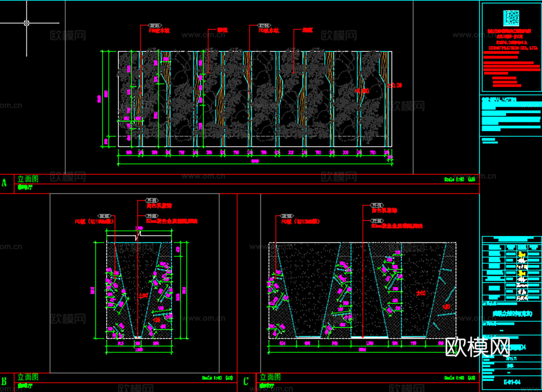Click the 立面图 title of elevation B
This screenshot has width=542, height=392.
pyautogui.click(x=28, y=377)
